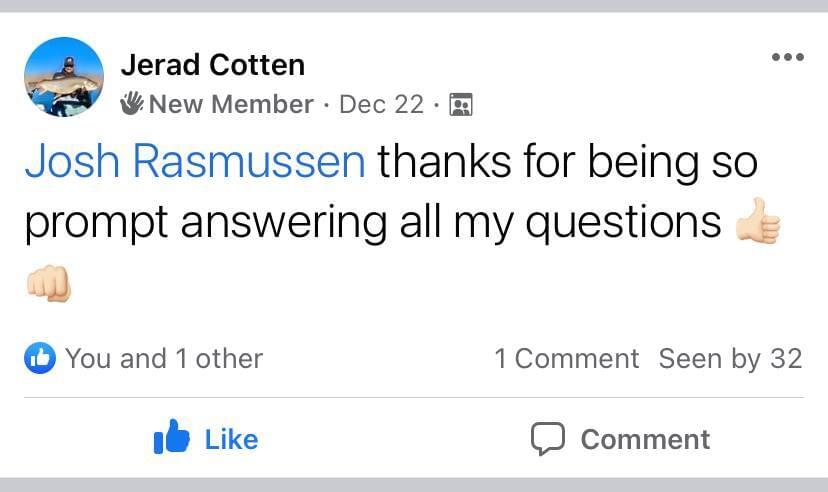Click the fist bump emoji in post
This screenshot has width=828, height=492.
click(x=48, y=284)
